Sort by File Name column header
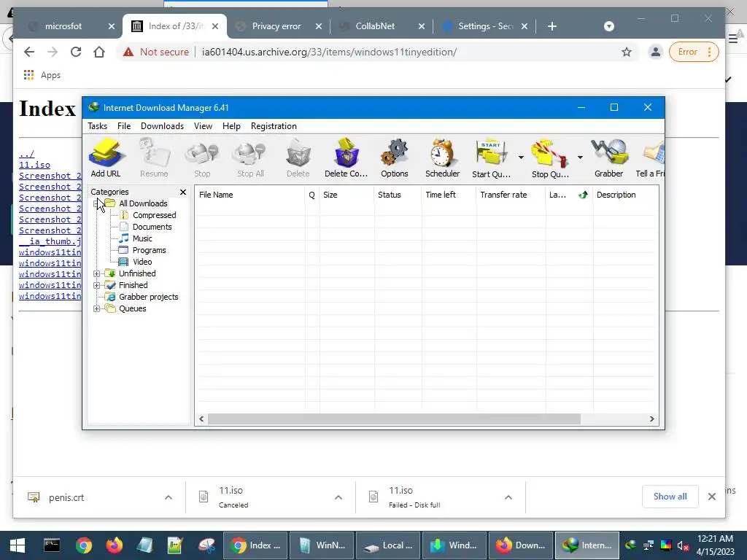Viewport: 747px width, 560px height. tap(249, 195)
